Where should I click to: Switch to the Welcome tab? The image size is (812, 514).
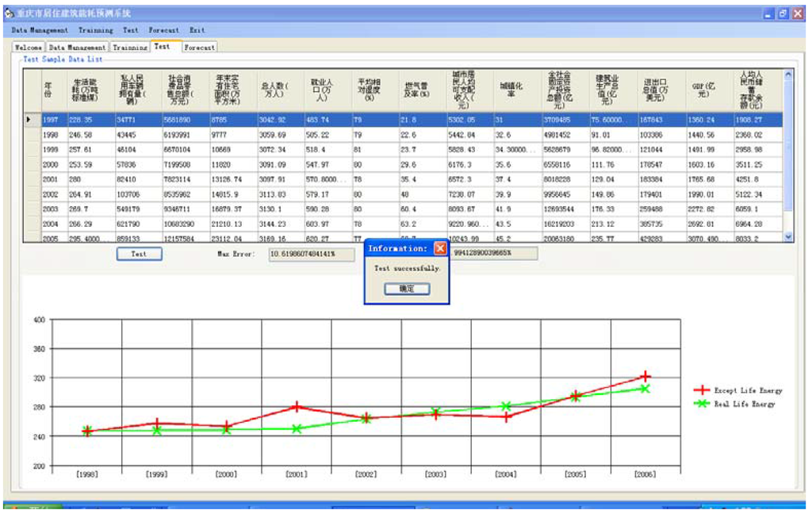(29, 48)
